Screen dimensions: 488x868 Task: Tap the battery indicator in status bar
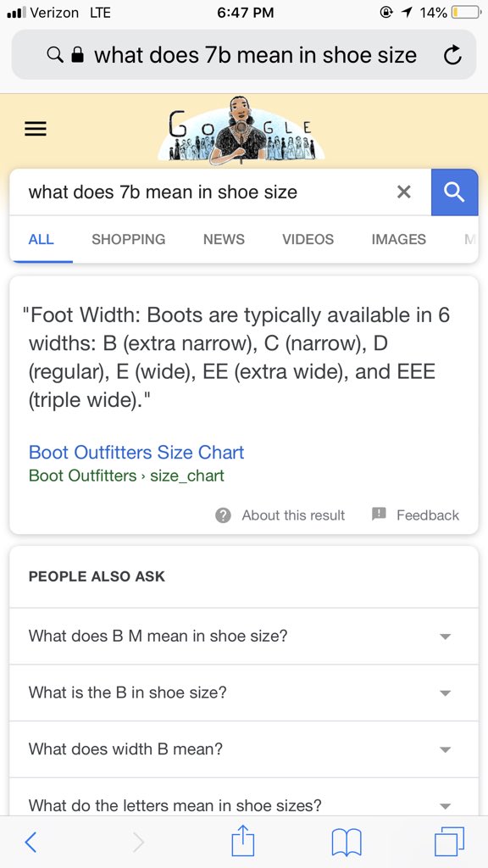(x=466, y=12)
